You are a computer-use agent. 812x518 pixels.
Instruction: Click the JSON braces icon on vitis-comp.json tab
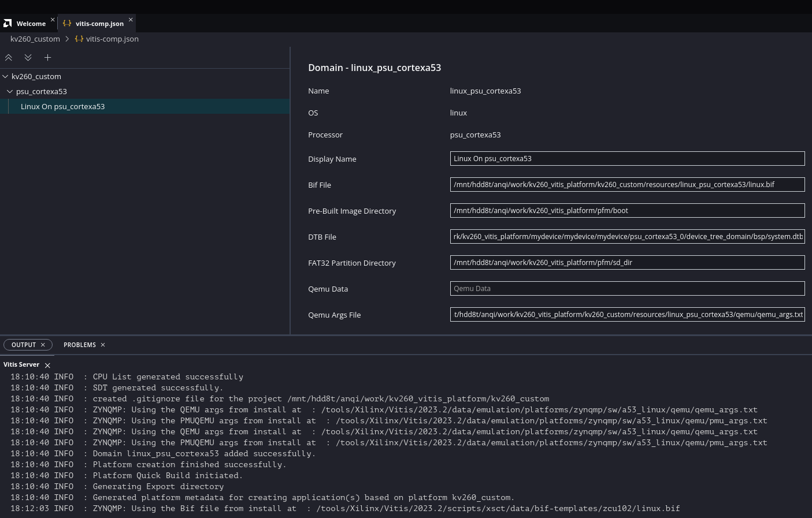(x=67, y=24)
